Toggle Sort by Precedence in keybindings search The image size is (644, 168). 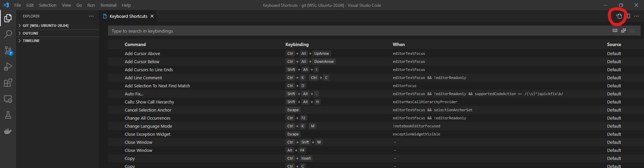624,31
